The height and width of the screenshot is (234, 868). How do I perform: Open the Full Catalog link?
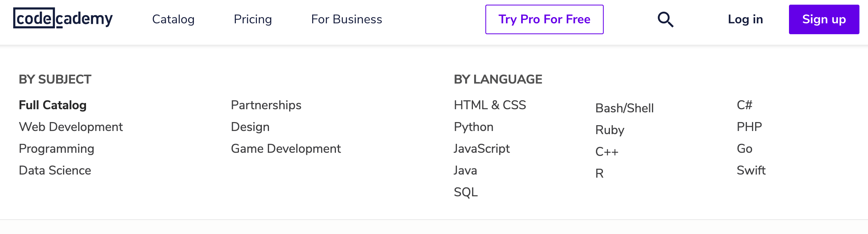coord(53,105)
